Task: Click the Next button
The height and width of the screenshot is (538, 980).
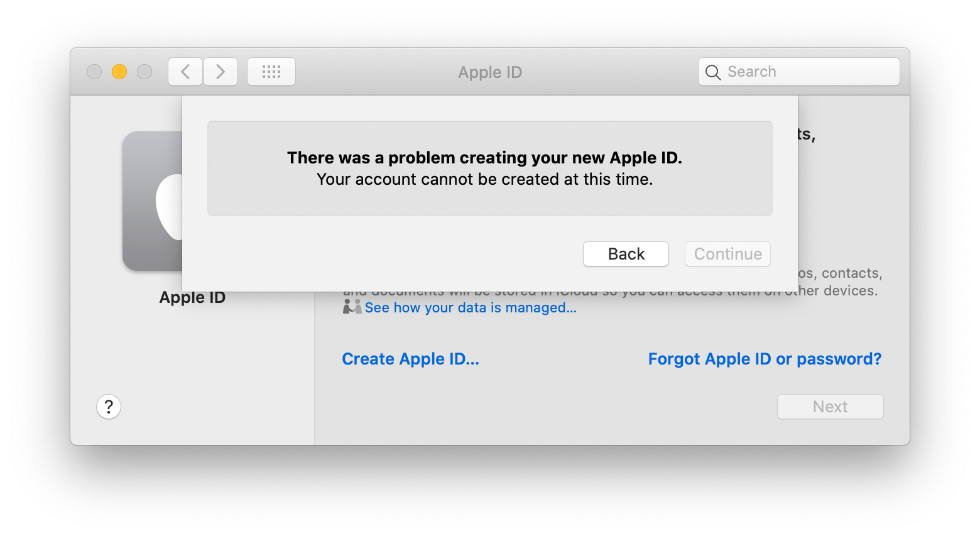Action: tap(830, 407)
